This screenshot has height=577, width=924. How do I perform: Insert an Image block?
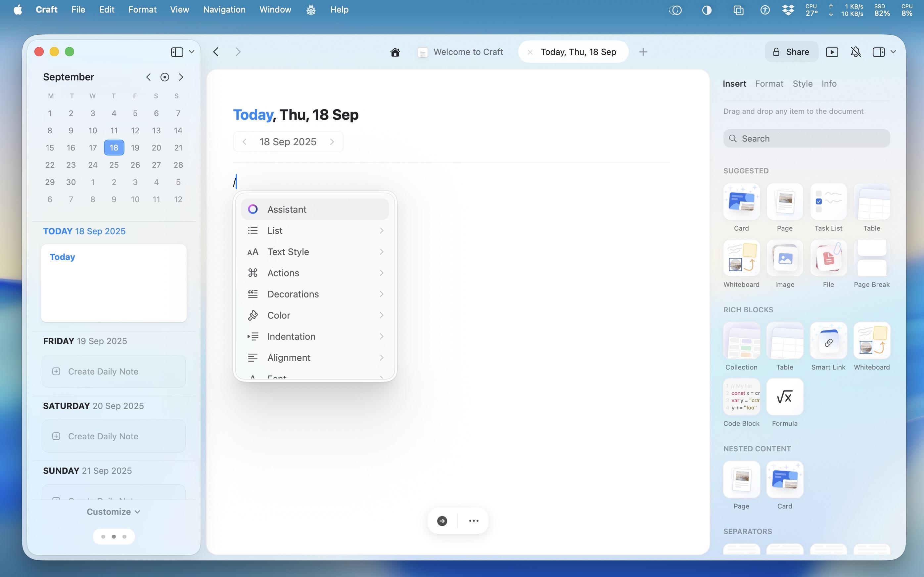[785, 258]
